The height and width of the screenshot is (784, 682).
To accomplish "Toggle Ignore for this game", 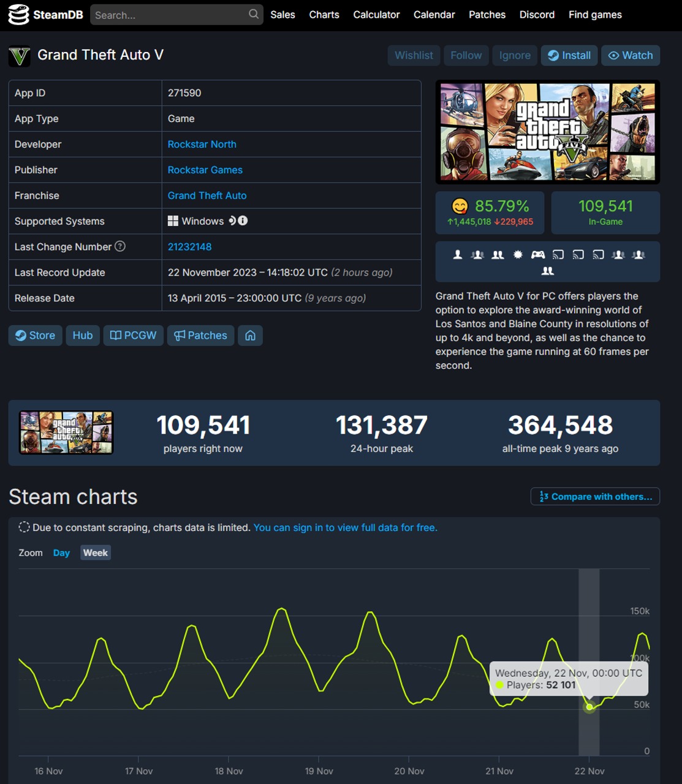I will pyautogui.click(x=515, y=55).
